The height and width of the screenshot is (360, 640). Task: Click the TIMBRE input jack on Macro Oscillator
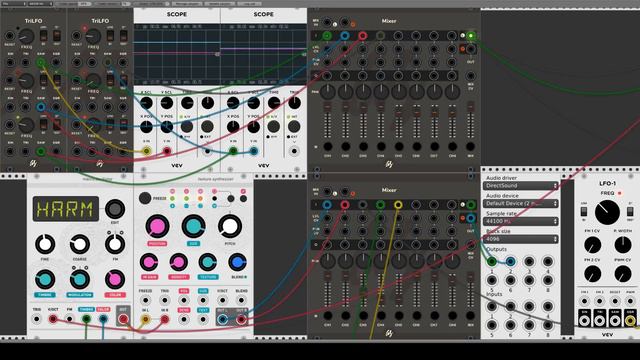tap(86, 319)
